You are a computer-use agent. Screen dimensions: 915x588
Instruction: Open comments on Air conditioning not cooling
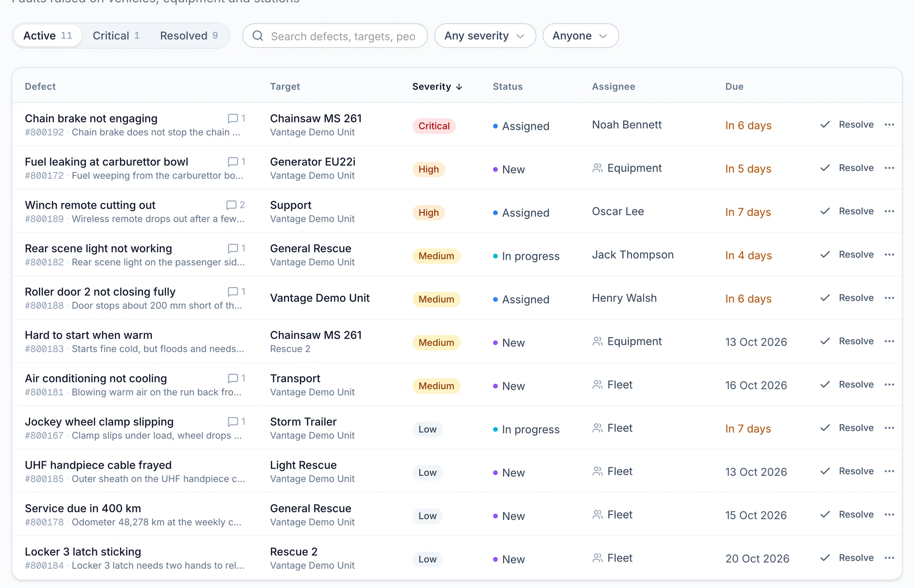[x=237, y=378]
